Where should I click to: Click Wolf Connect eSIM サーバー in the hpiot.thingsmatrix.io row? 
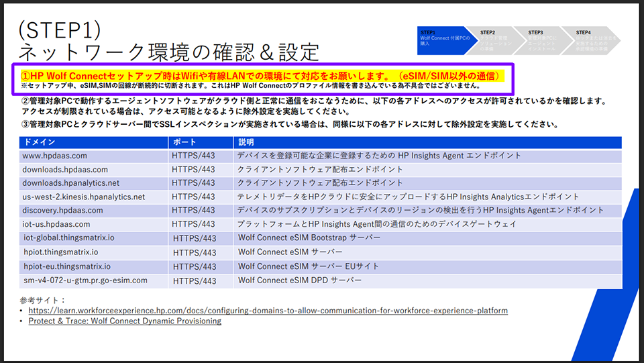tap(290, 252)
